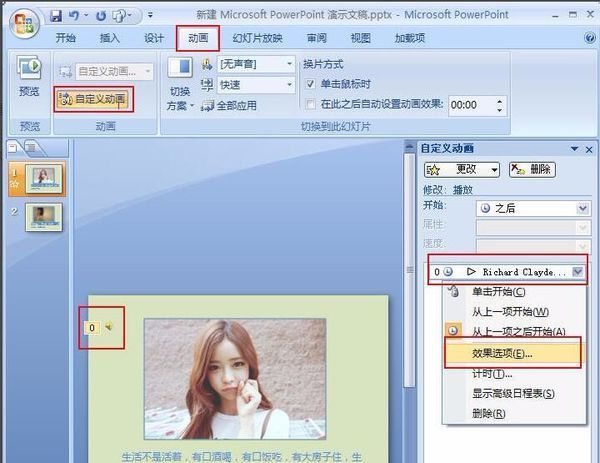The image size is (600, 463).
Task: Increase the auto-advance time stepper
Action: 499,101
